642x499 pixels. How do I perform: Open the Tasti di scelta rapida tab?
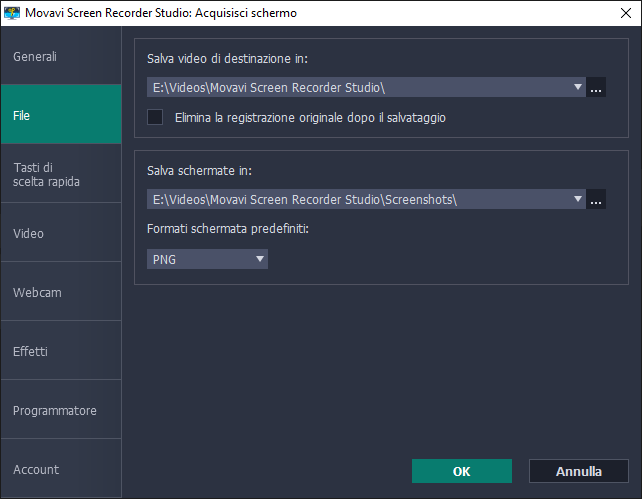(61, 174)
